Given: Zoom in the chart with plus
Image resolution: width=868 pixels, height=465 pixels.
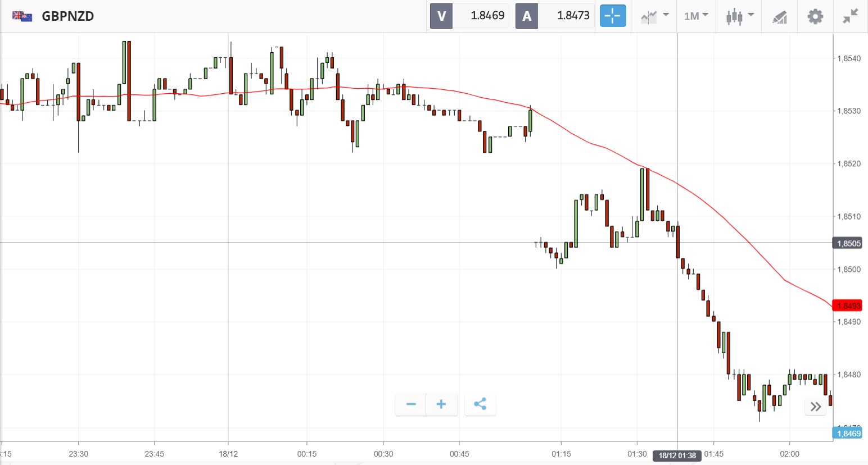Looking at the screenshot, I should pyautogui.click(x=441, y=404).
